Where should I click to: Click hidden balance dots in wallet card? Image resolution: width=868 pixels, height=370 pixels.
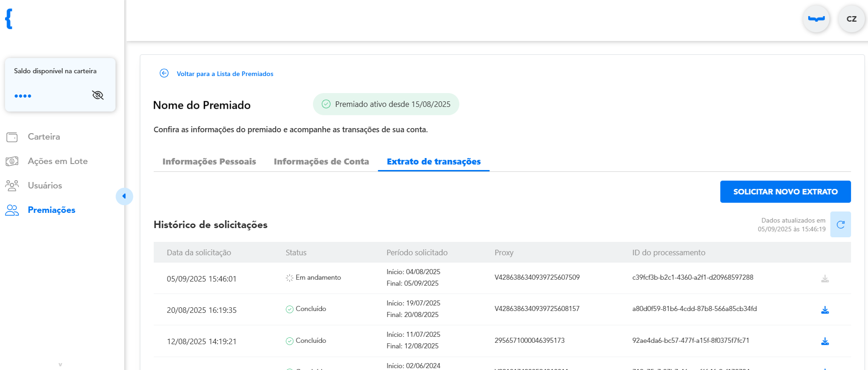click(23, 96)
